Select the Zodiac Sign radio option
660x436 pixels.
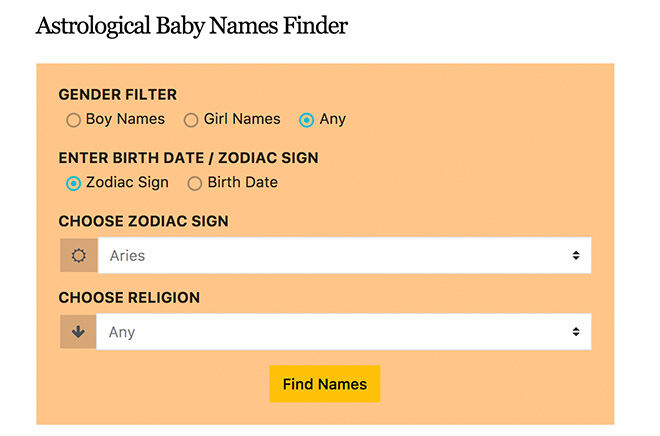73,183
